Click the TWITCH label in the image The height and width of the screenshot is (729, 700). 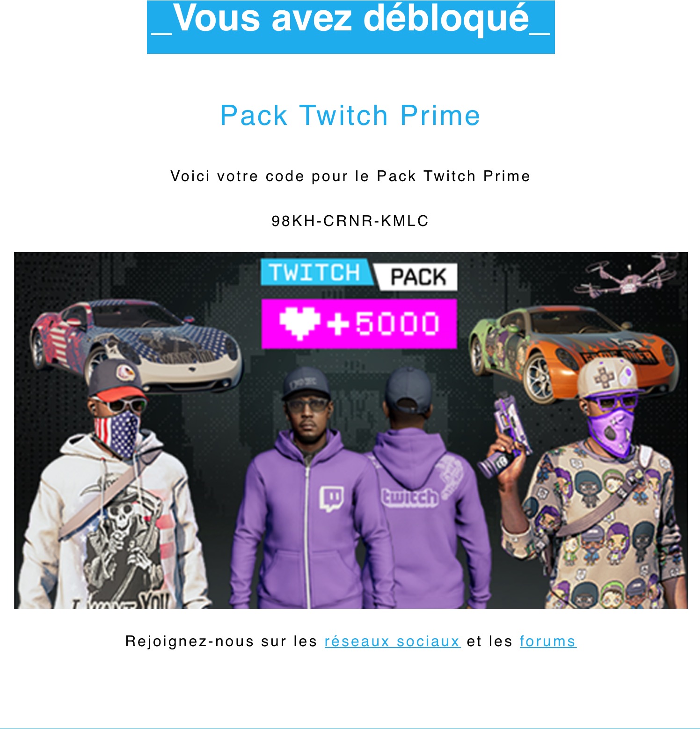pos(316,272)
